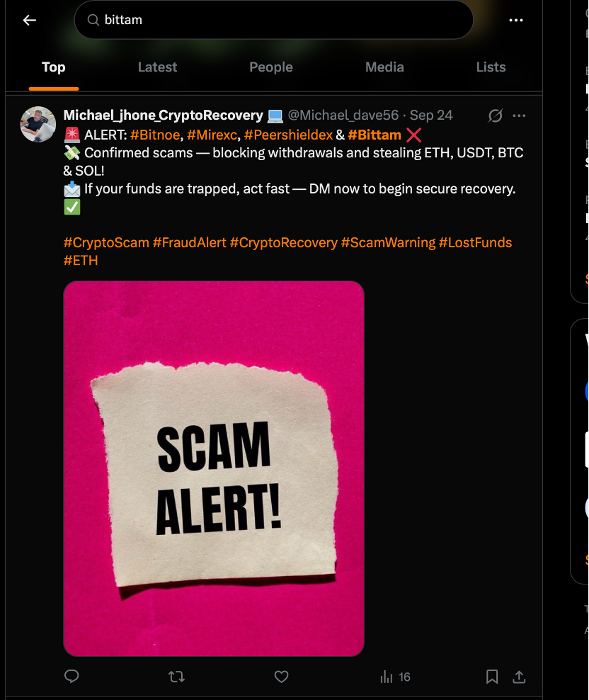Click the #Bittam hashtag link
589x700 pixels.
point(374,135)
